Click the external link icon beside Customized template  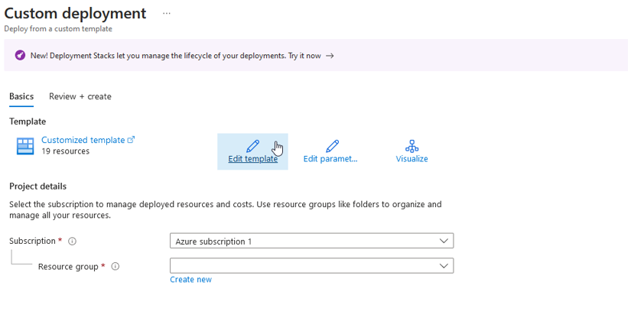point(131,140)
